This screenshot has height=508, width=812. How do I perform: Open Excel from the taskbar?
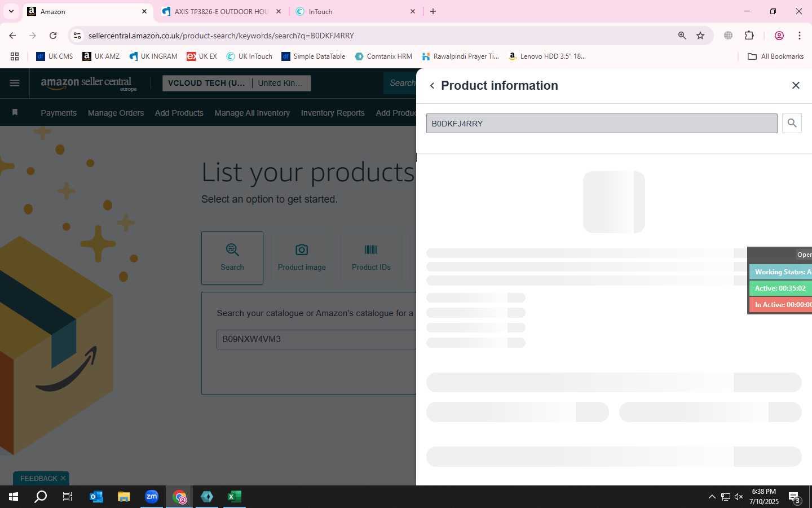click(235, 497)
